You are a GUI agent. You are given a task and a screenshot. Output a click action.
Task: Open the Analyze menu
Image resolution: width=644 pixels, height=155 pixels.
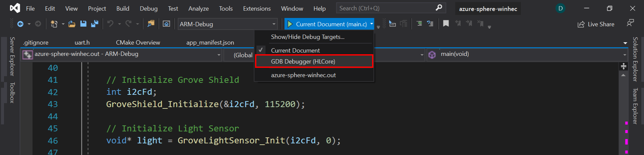[198, 9]
